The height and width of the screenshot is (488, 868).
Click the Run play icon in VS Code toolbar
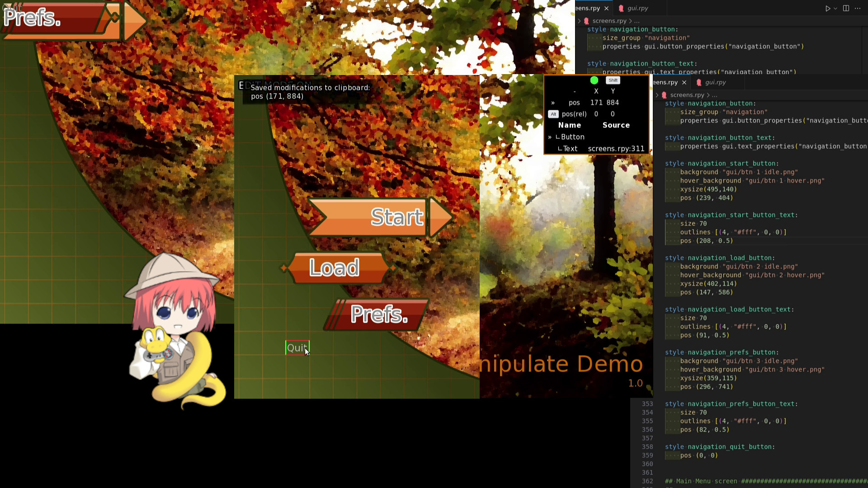click(x=828, y=8)
